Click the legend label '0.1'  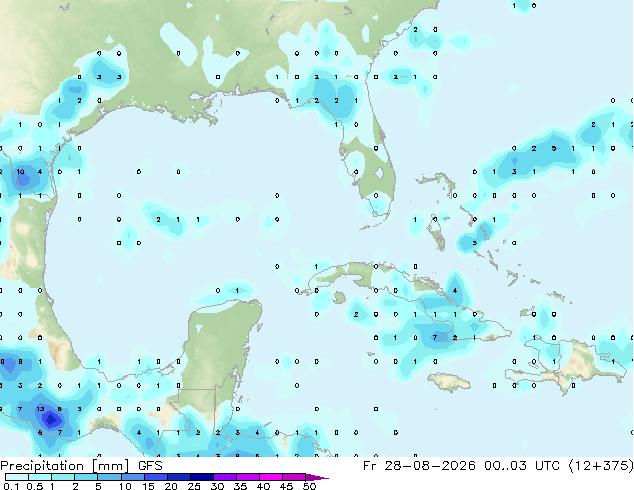pos(11,486)
